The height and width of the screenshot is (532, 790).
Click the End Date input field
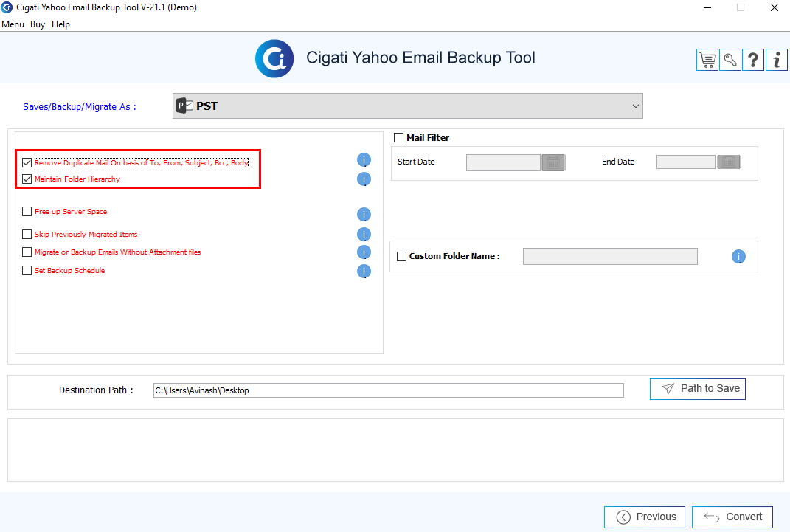(686, 162)
